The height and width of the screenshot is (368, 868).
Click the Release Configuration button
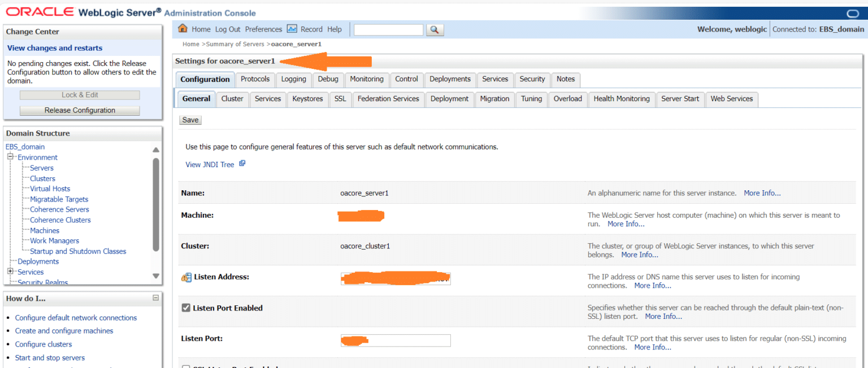click(80, 111)
